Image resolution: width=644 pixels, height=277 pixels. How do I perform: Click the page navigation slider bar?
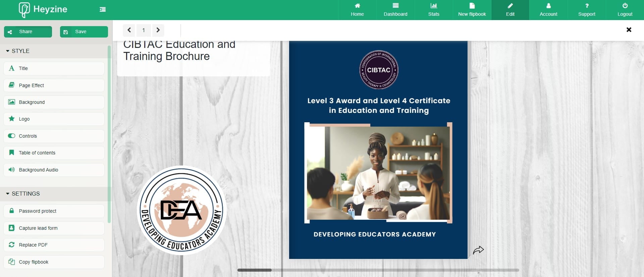(378, 270)
